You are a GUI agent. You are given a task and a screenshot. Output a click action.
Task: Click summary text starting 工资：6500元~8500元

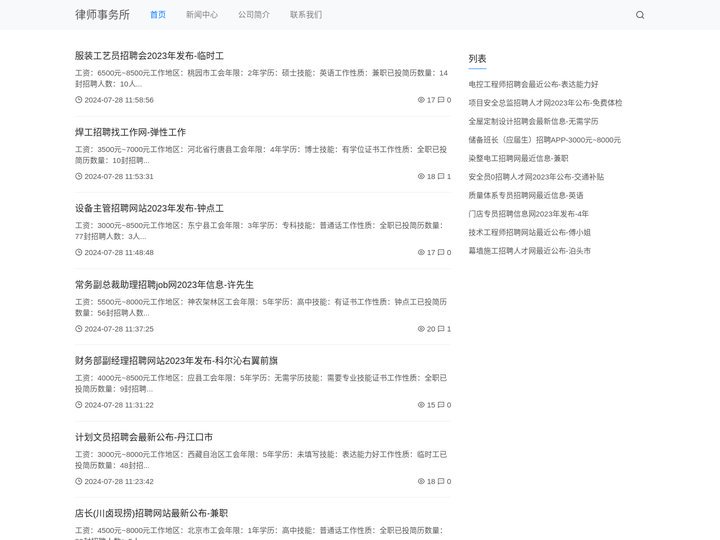pyautogui.click(x=261, y=78)
